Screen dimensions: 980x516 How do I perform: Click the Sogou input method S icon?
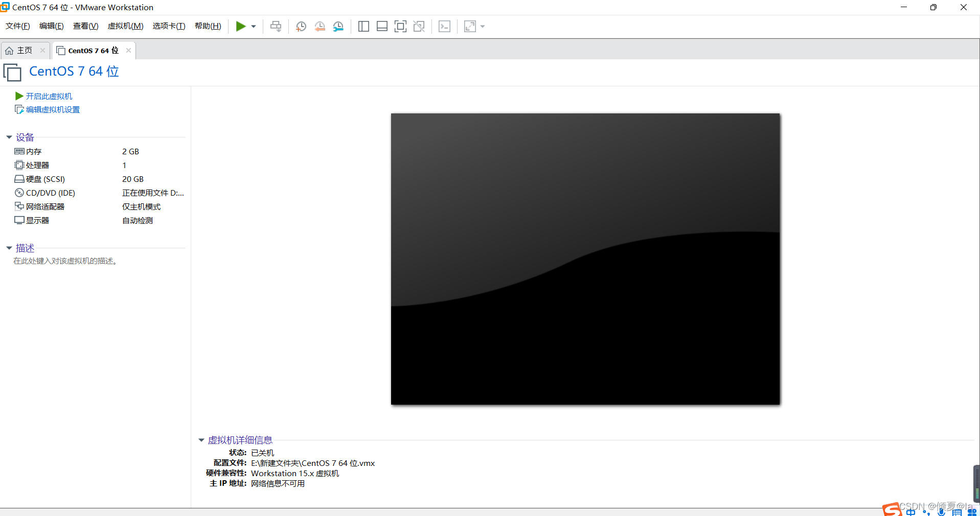pos(892,509)
